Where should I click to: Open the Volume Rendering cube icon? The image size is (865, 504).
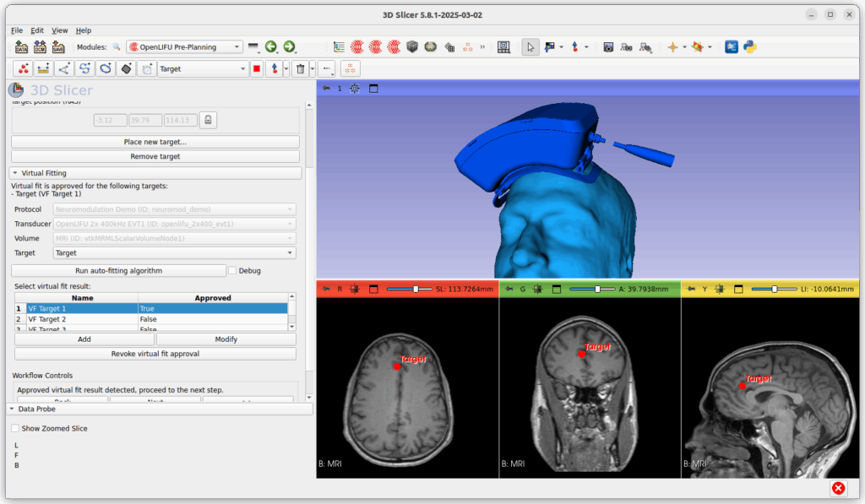pos(412,47)
